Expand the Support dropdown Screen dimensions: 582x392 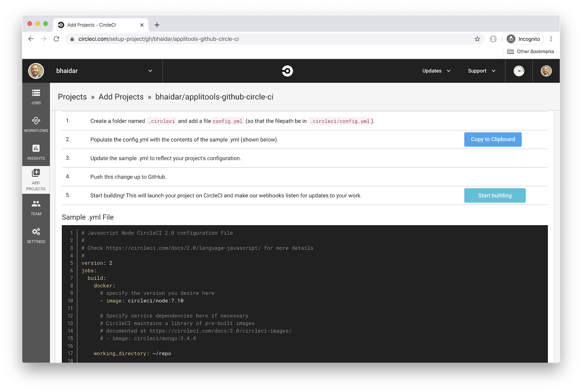tap(481, 71)
